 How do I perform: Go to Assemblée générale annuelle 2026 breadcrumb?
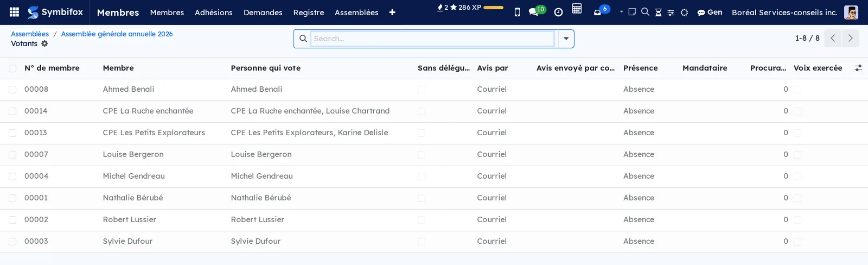[117, 34]
